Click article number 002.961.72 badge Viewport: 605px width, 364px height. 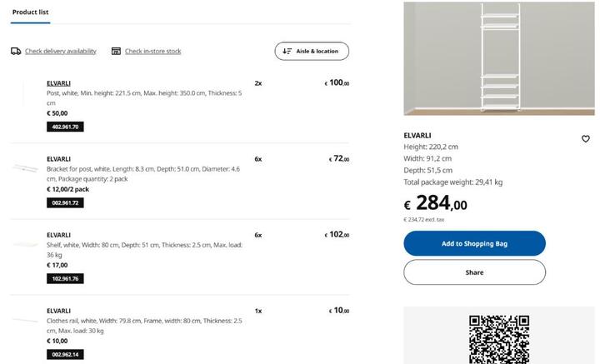pyautogui.click(x=65, y=202)
